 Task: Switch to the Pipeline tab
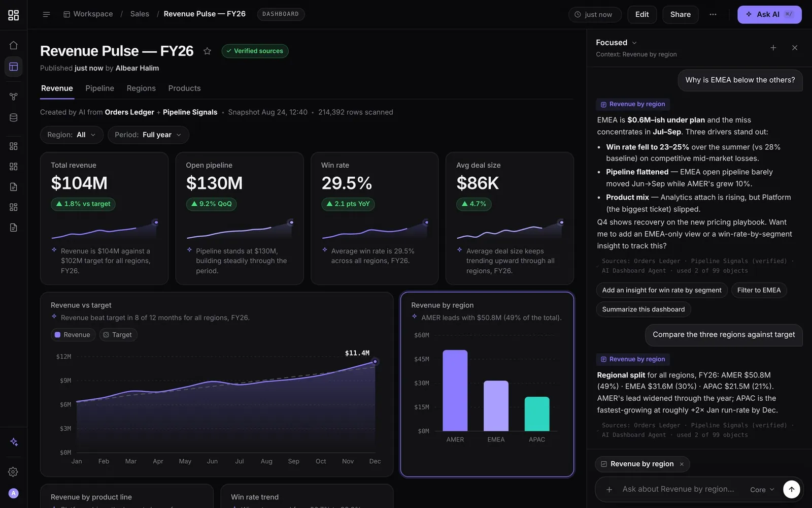click(99, 88)
